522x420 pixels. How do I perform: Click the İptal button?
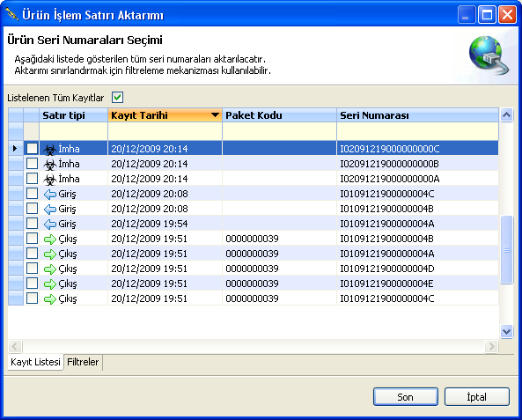(x=477, y=397)
